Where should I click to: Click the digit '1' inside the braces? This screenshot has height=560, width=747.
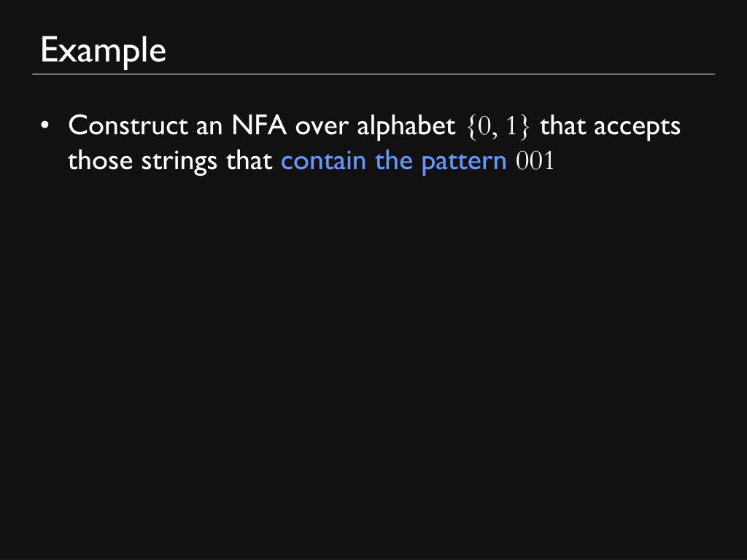511,127
